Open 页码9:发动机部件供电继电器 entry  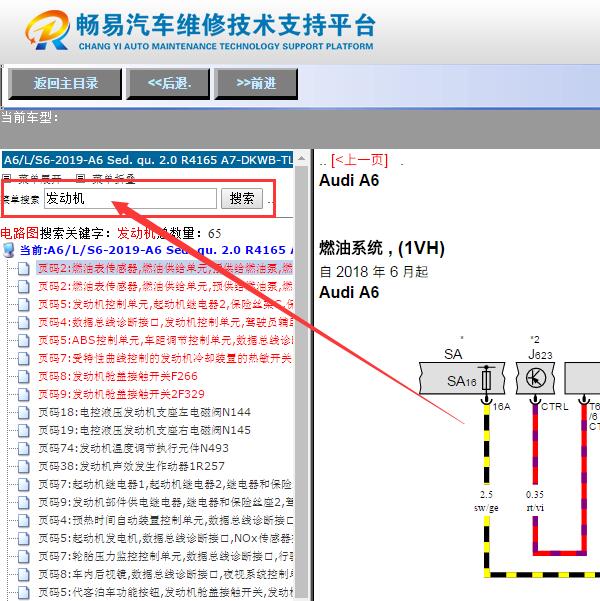coord(165,502)
